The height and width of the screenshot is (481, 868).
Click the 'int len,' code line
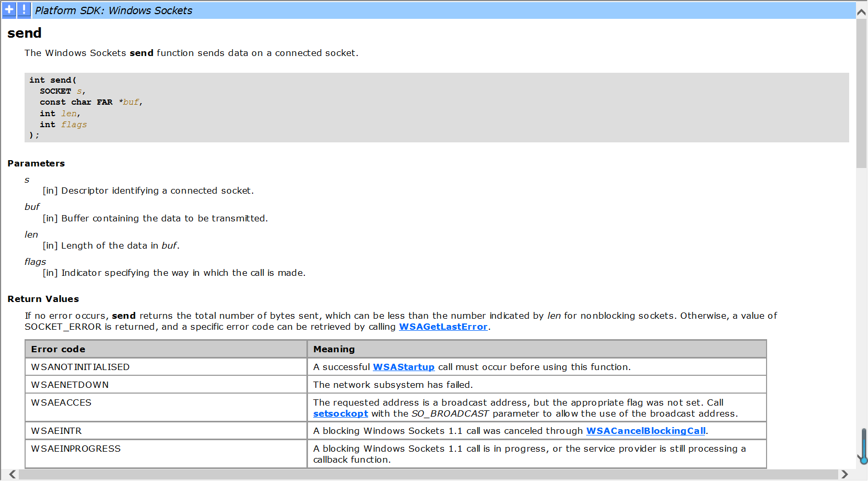pos(60,114)
